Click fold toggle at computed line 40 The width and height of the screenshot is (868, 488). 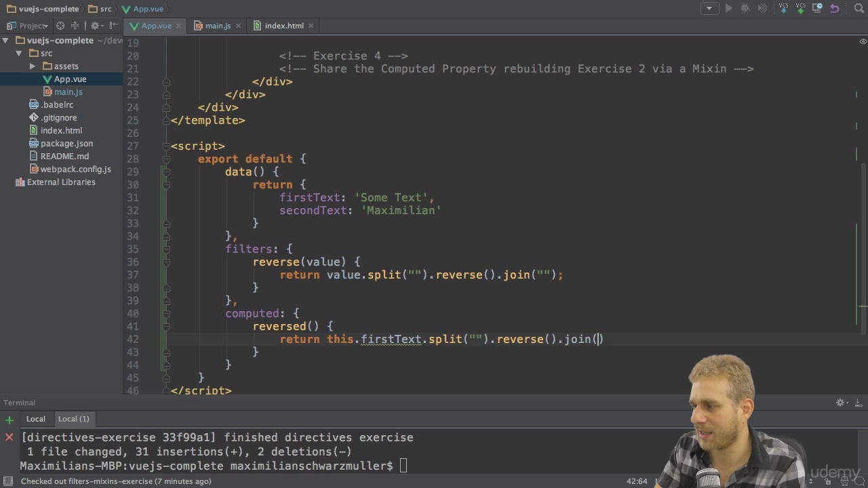[166, 314]
